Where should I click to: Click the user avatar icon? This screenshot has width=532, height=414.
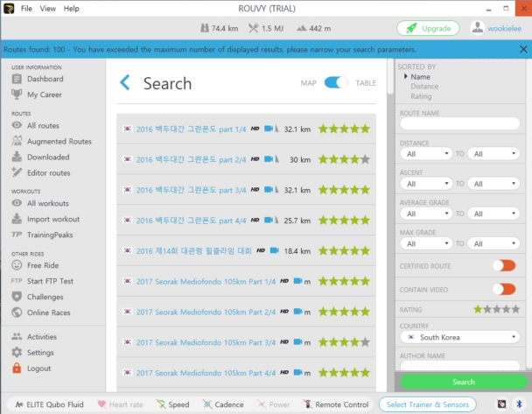pos(478,28)
